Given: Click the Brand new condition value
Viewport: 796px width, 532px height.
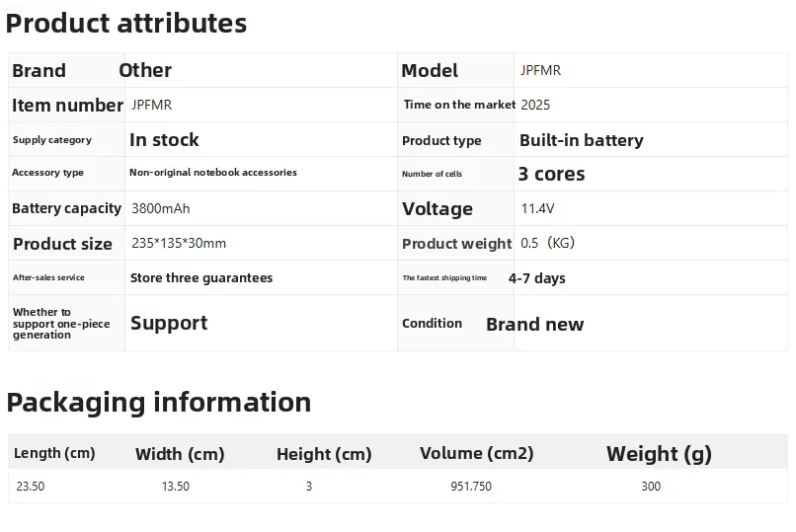Looking at the screenshot, I should click(x=534, y=325).
